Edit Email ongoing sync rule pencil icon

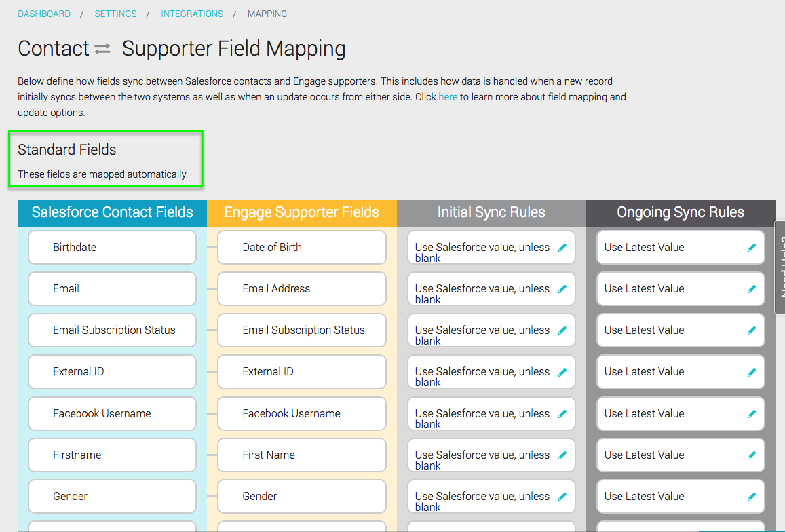click(752, 289)
